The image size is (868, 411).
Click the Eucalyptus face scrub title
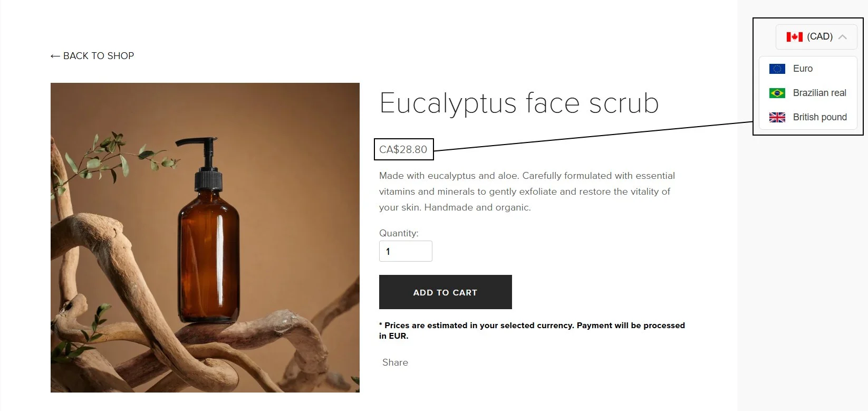(519, 103)
